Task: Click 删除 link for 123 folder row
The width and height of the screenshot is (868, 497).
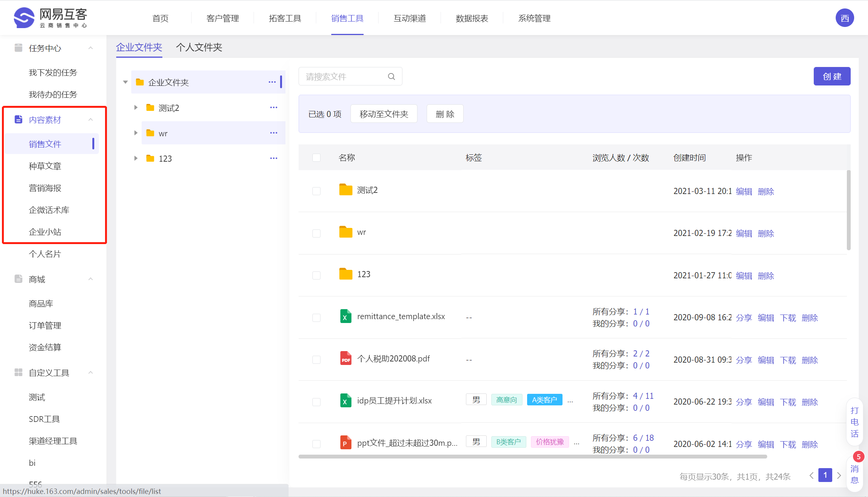Action: pos(766,276)
